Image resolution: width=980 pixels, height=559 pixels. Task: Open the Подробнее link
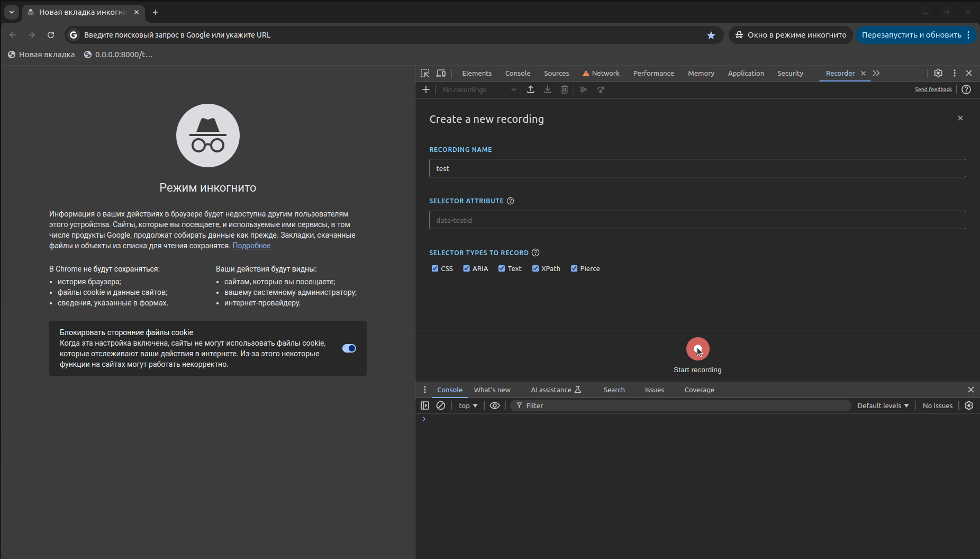pyautogui.click(x=251, y=246)
